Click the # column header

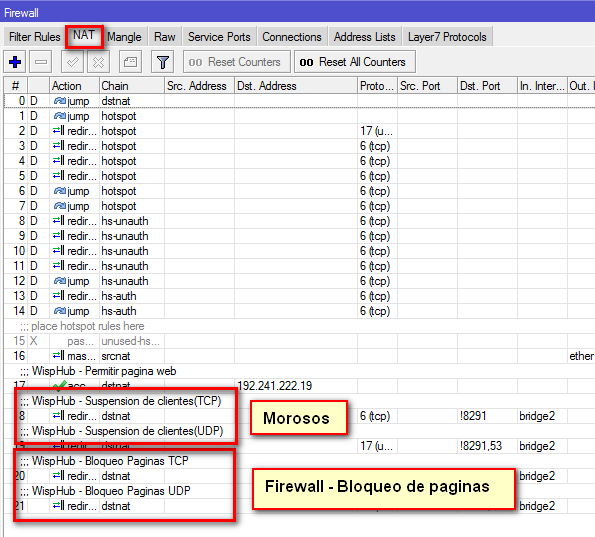tap(16, 86)
